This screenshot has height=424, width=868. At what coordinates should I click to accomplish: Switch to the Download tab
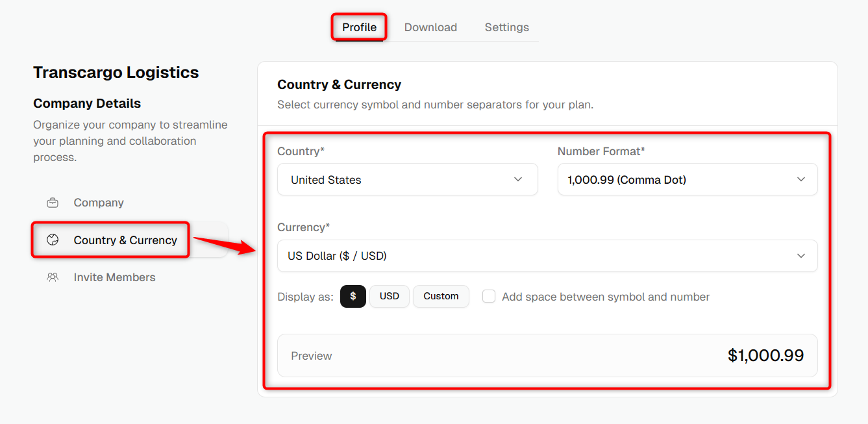pos(430,27)
